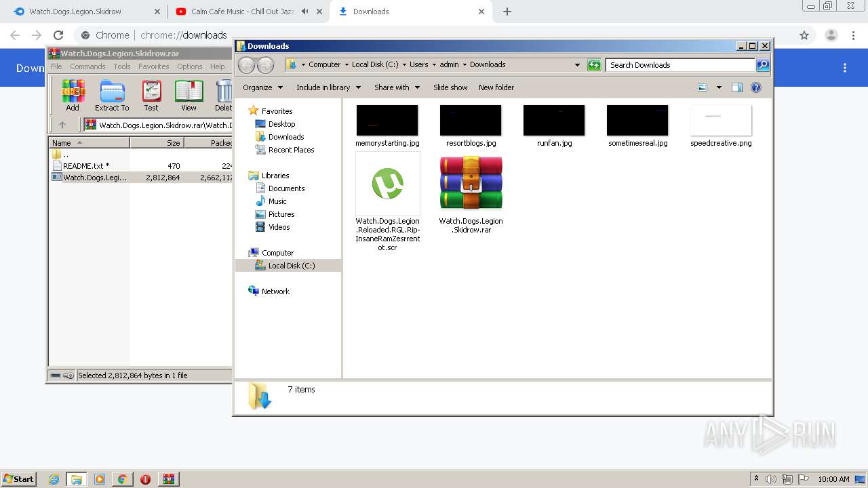The height and width of the screenshot is (488, 868).
Task: Click the Opera icon in taskbar
Action: pos(145,479)
